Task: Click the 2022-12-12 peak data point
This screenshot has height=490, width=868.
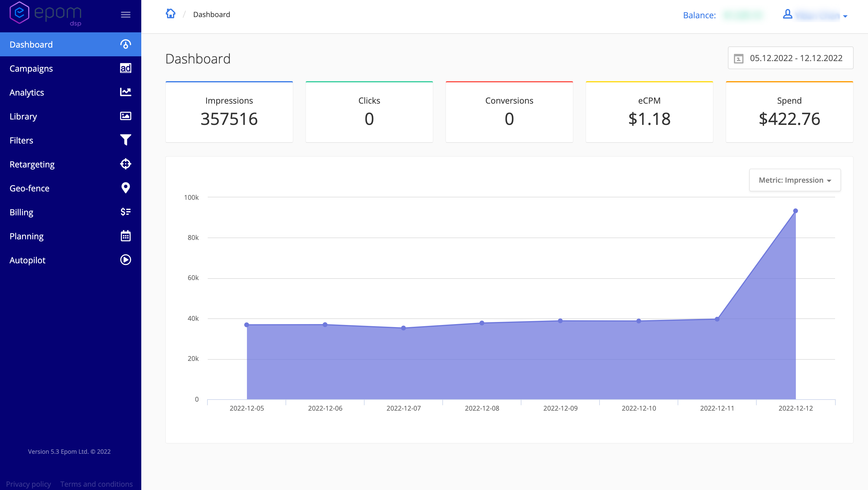Action: click(x=795, y=211)
